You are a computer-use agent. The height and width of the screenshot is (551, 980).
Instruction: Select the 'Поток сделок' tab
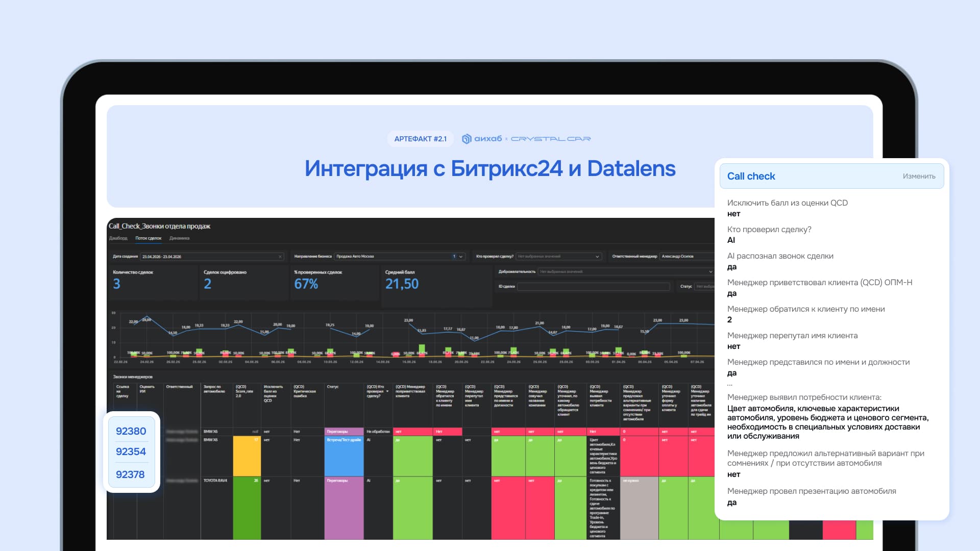[x=148, y=238]
